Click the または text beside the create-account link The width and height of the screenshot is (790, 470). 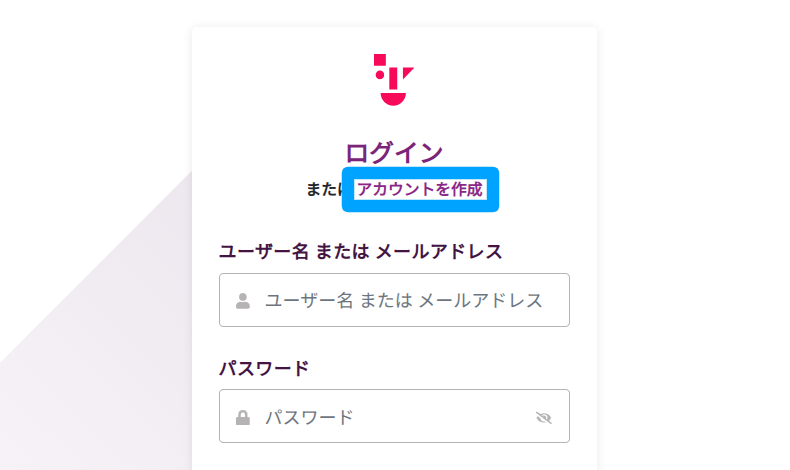[325, 189]
